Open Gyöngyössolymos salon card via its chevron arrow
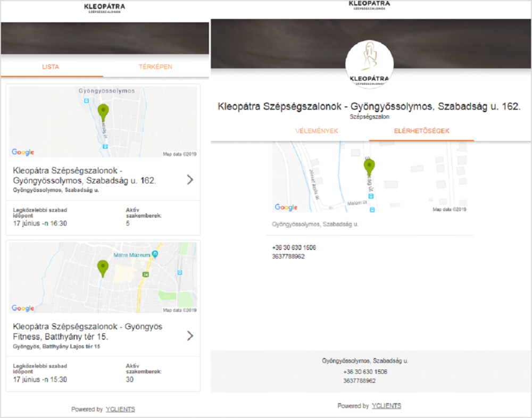 click(190, 179)
